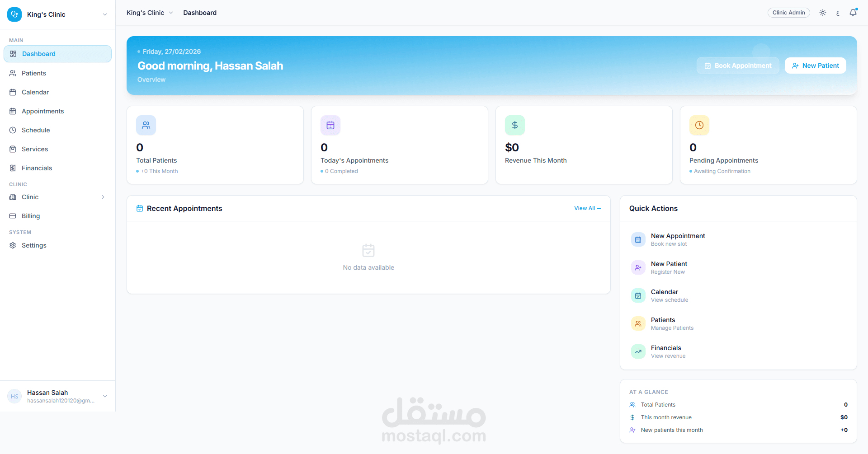The height and width of the screenshot is (454, 868).
Task: Click the 'Awaiting Confirmation' label
Action: [722, 171]
